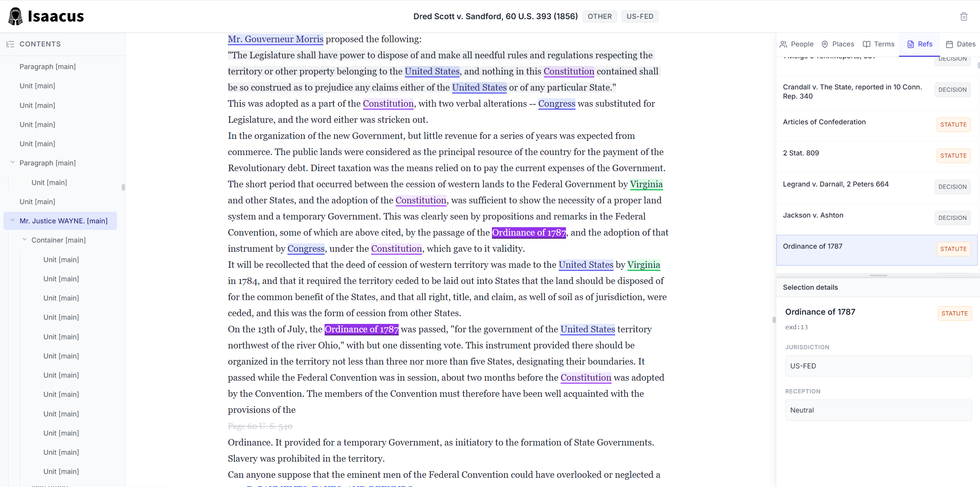The height and width of the screenshot is (487, 980).
Task: Collapse the second Paragraph [main] node
Action: pyautogui.click(x=13, y=162)
